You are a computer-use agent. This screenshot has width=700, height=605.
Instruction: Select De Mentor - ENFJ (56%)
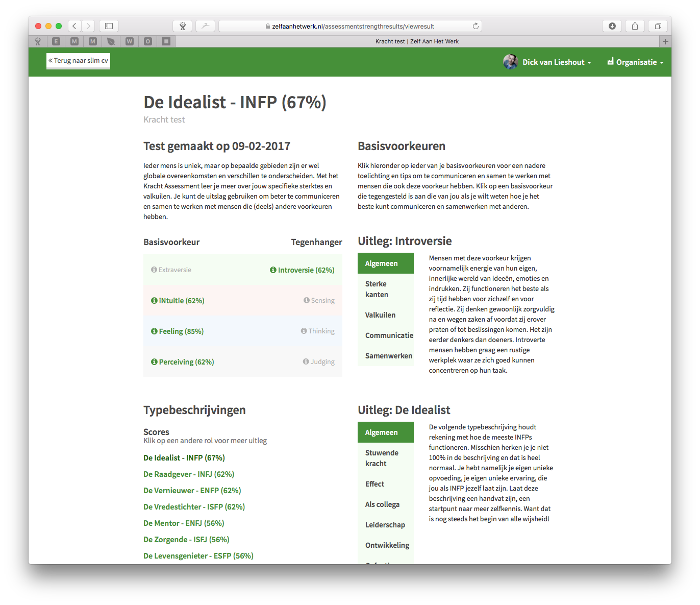click(184, 523)
